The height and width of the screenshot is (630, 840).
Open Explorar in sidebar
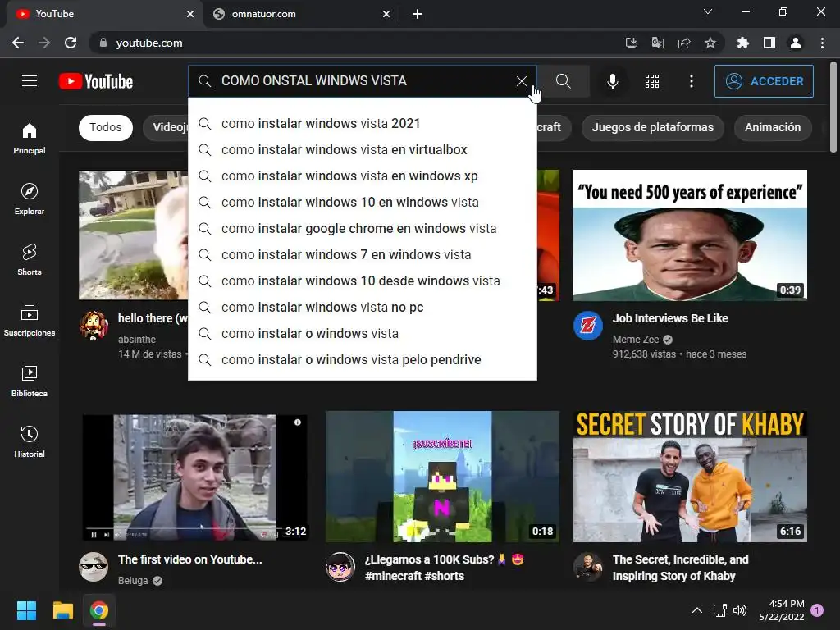[30, 199]
